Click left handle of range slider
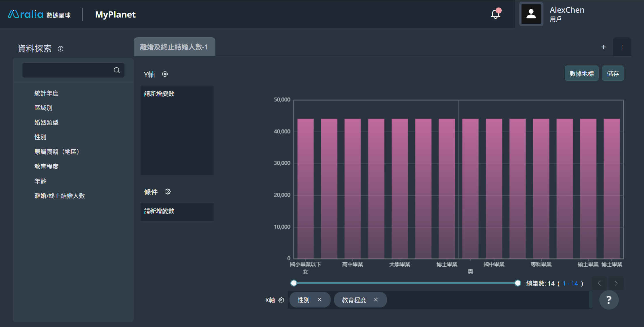 tap(294, 283)
